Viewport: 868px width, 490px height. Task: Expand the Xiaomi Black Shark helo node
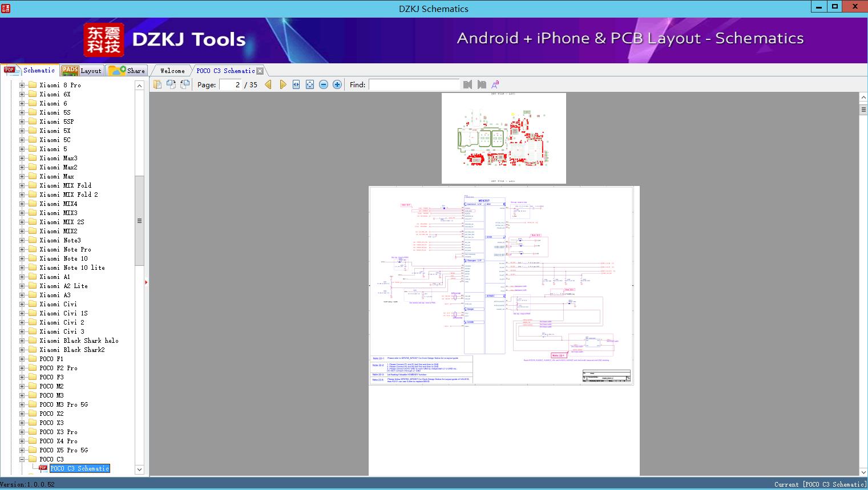click(x=22, y=341)
